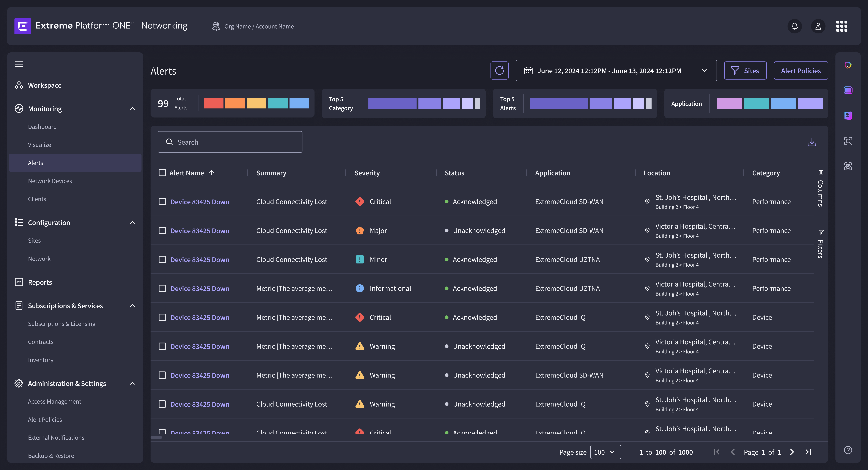Go to the next page

[x=792, y=452]
